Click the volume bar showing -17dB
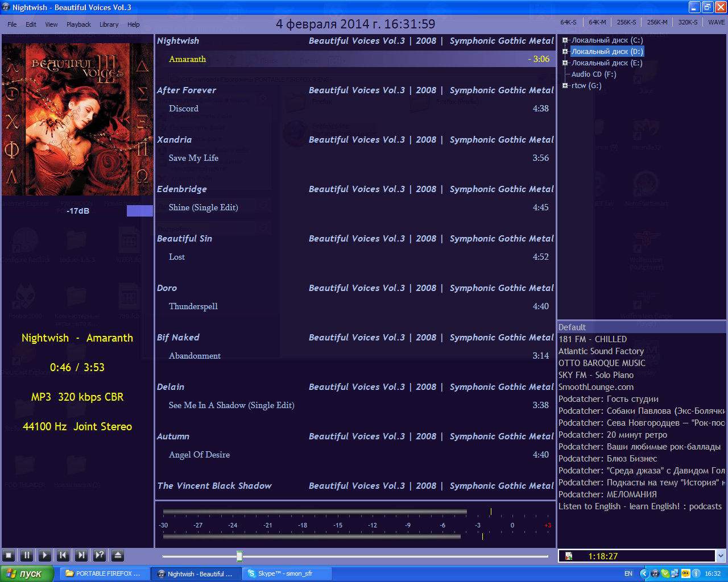 click(x=77, y=211)
